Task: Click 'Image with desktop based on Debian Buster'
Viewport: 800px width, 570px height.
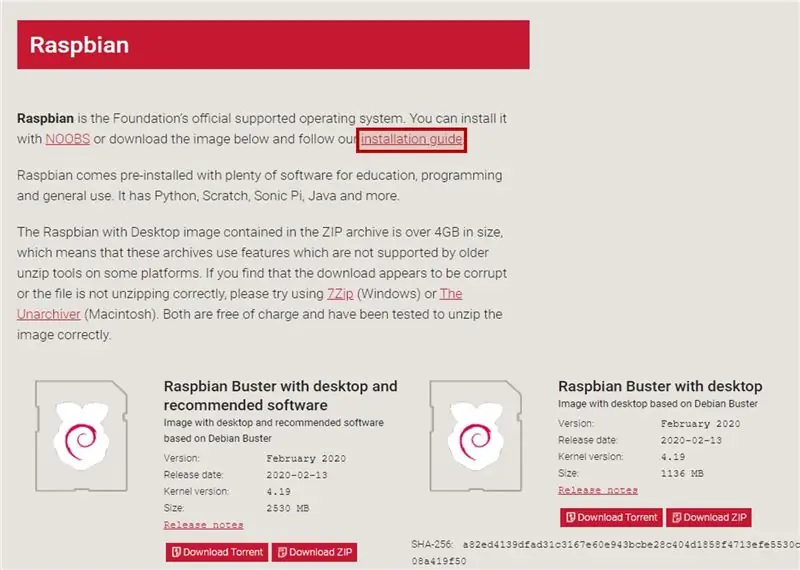Action: 658,404
